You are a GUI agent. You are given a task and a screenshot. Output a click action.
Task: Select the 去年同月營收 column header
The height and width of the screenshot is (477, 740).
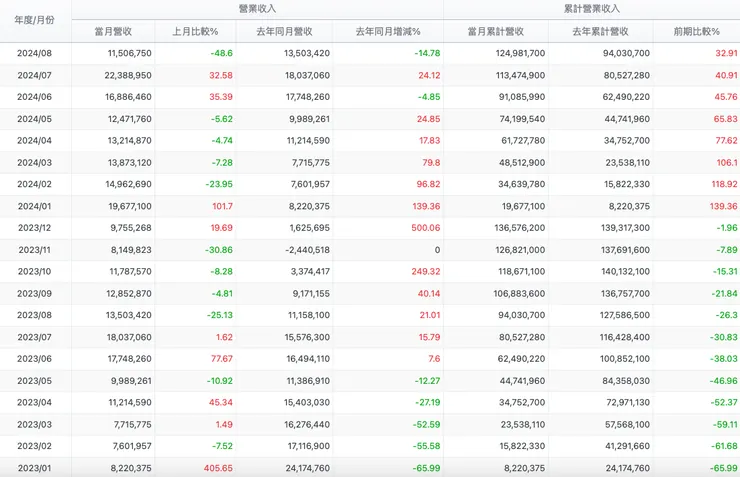coord(284,32)
